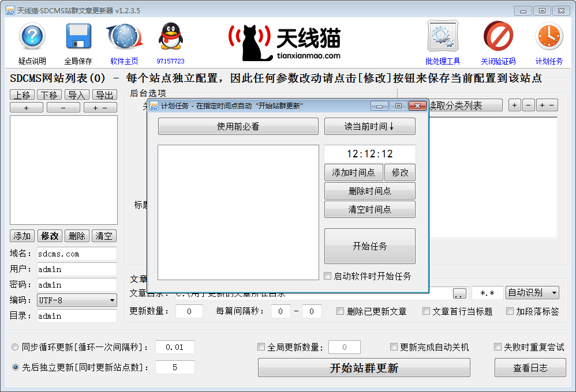The image size is (576, 392).
Task: Click the 计划任务 dialog title icon
Action: coord(154,105)
